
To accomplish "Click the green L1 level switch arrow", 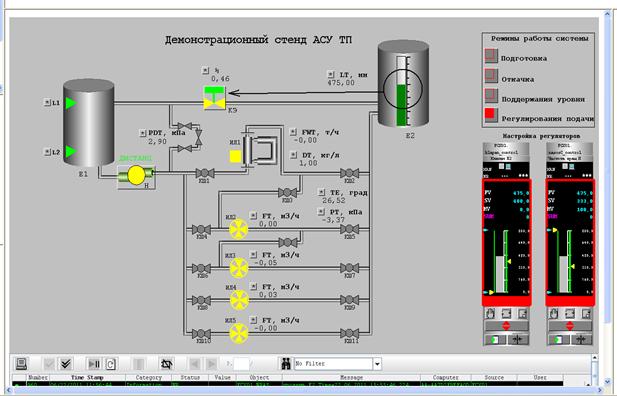I will tap(71, 103).
